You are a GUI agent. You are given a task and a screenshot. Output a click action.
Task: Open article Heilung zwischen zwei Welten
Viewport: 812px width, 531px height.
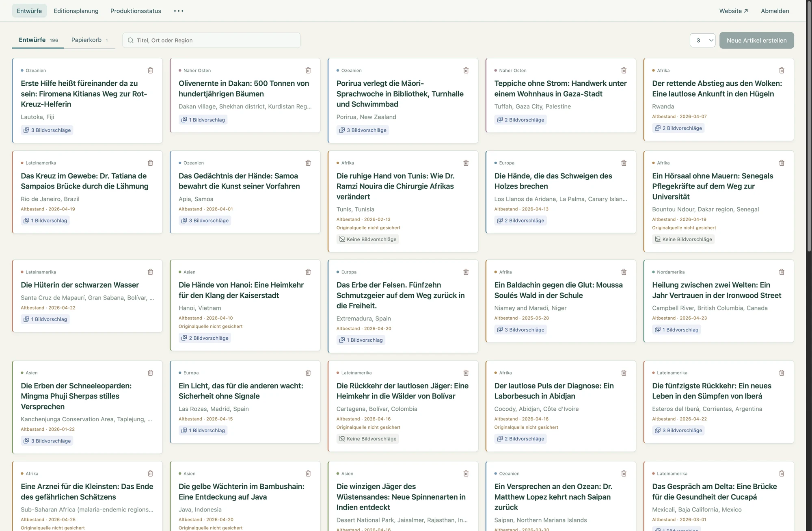[717, 290]
